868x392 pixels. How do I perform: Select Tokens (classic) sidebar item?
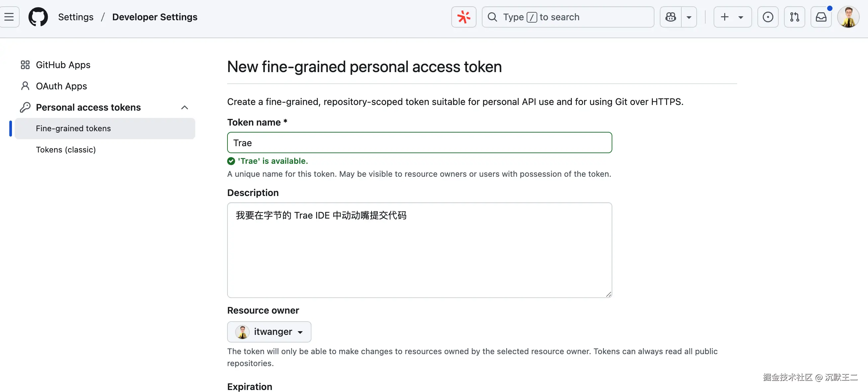[x=66, y=149]
